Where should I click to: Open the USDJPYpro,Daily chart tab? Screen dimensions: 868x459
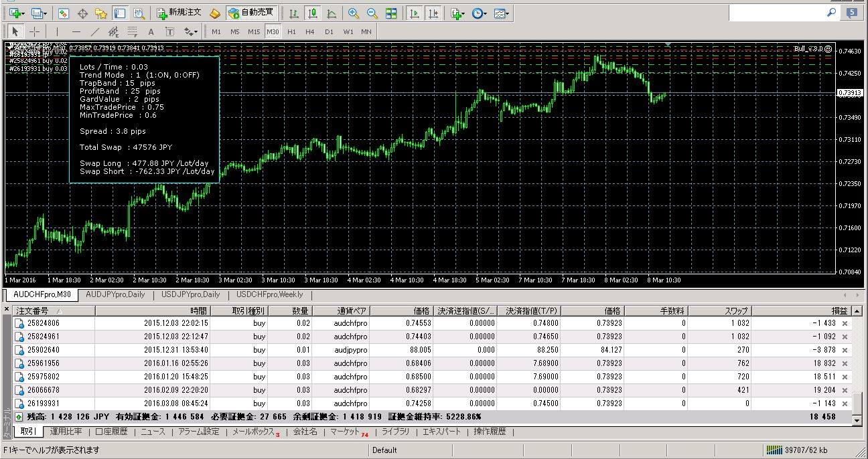coord(191,294)
